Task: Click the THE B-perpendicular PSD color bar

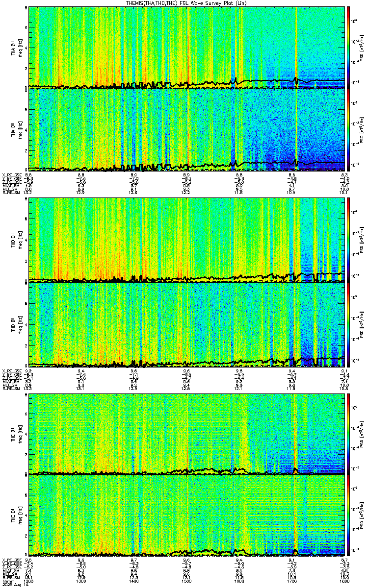Action: click(x=349, y=434)
